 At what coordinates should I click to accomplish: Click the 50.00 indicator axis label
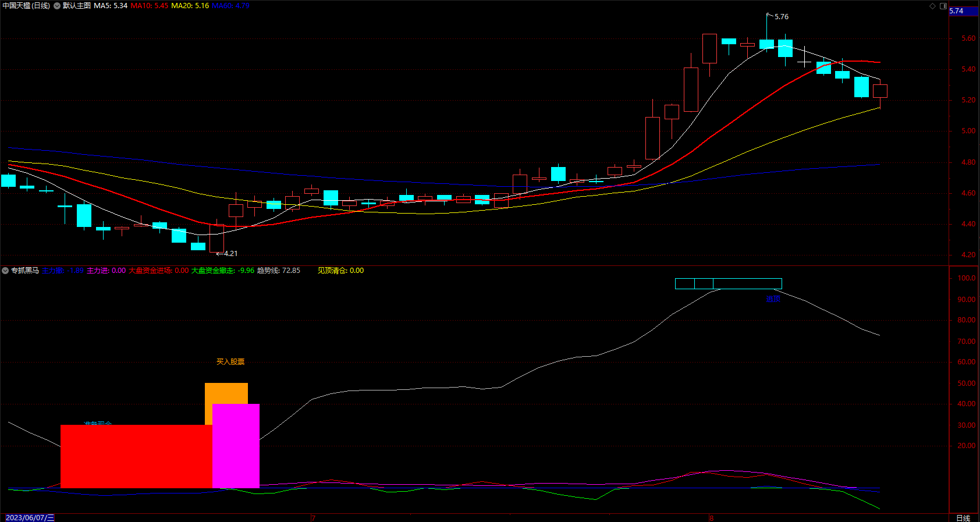967,383
